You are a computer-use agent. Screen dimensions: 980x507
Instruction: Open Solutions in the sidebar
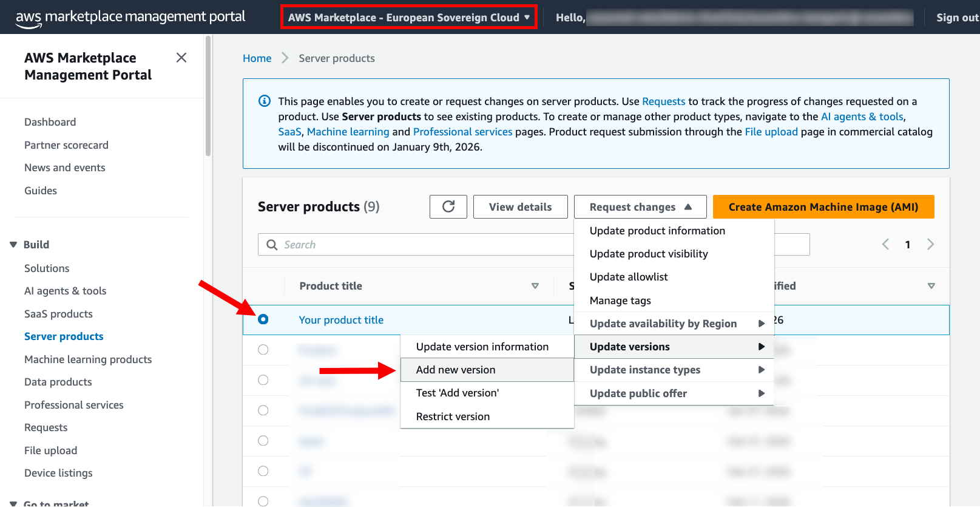pos(47,268)
